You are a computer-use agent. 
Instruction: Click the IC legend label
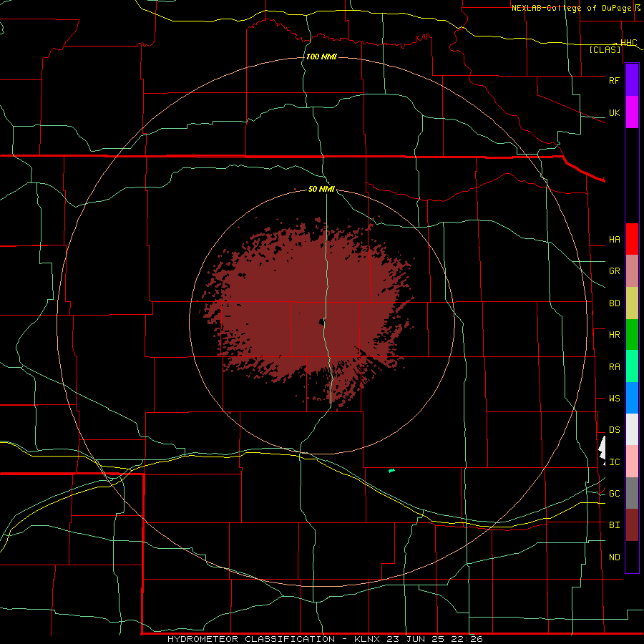(x=614, y=462)
